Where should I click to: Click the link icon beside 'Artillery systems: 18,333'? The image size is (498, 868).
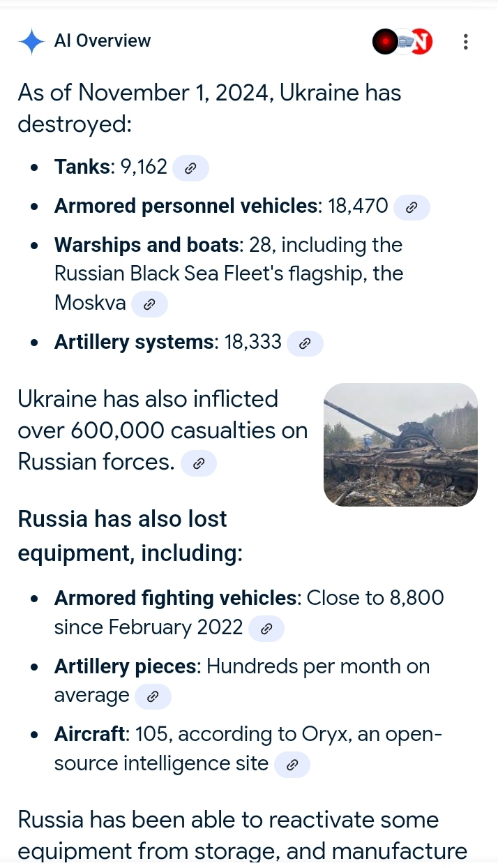[x=305, y=343]
